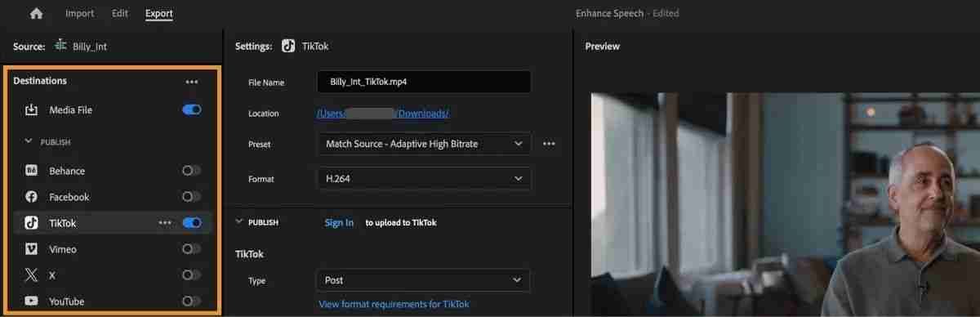Image resolution: width=980 pixels, height=317 pixels.
Task: Switch to the Import tab
Action: pyautogui.click(x=79, y=13)
